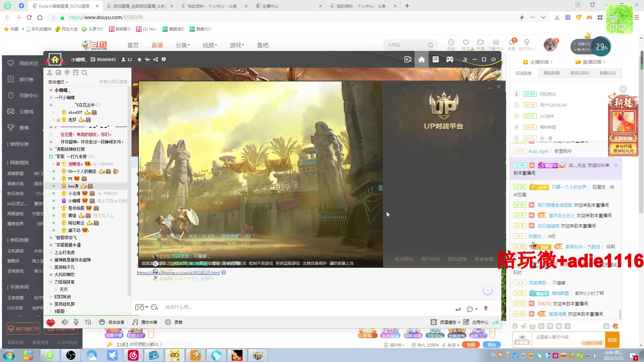Open the video icon in YY header
This screenshot has width=644, height=362.
[x=408, y=59]
